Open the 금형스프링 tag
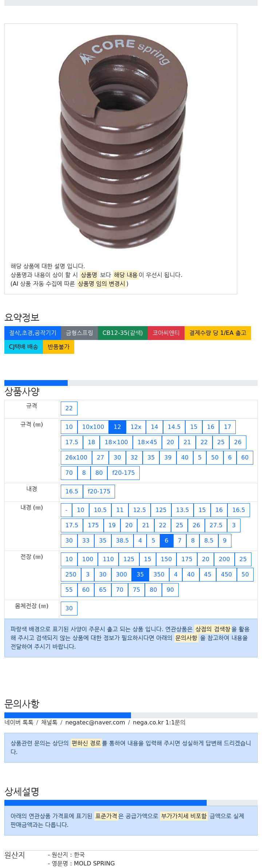The image size is (262, 868). click(x=79, y=333)
